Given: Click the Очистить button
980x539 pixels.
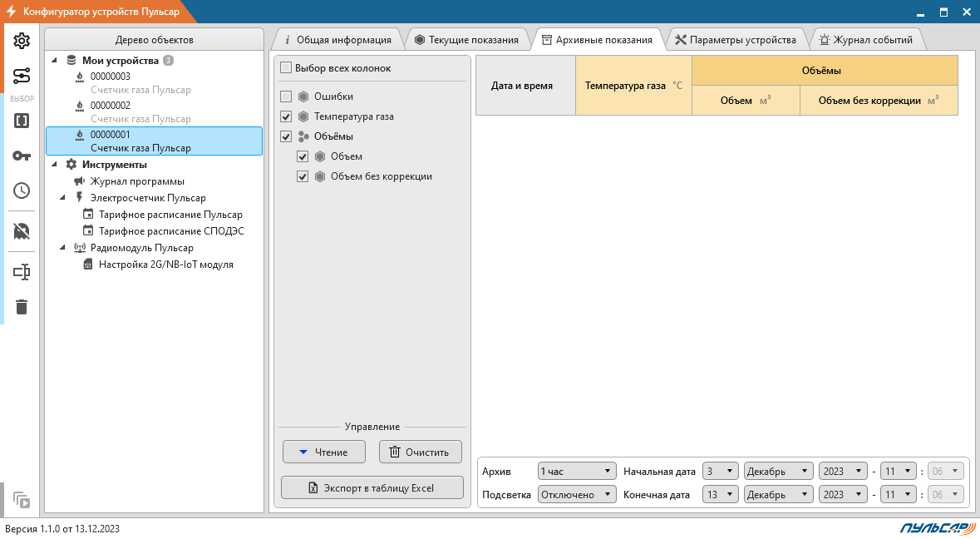Looking at the screenshot, I should (x=420, y=452).
